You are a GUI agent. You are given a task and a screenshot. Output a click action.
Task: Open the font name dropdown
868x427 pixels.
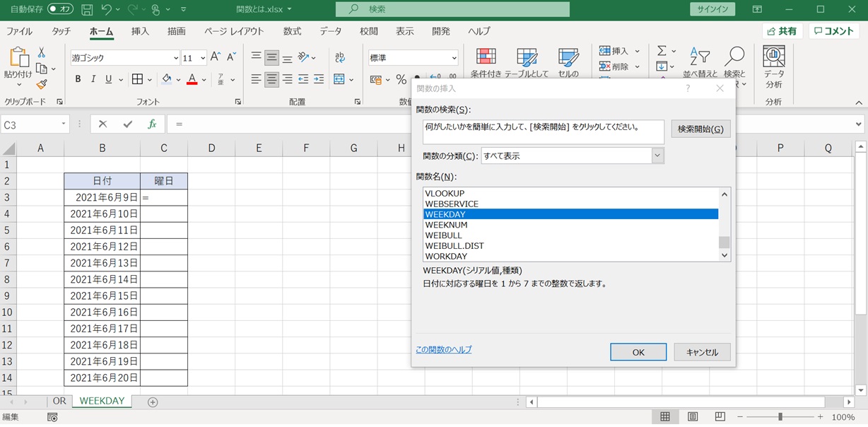point(175,58)
